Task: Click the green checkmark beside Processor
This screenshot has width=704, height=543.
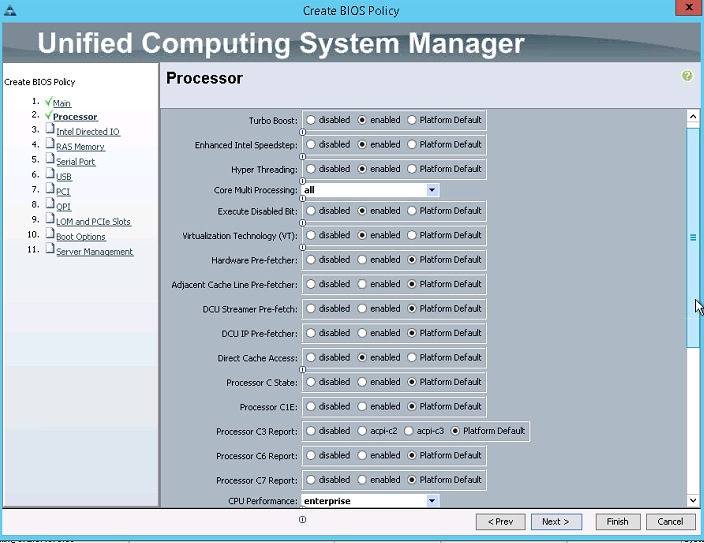Action: [x=48, y=115]
